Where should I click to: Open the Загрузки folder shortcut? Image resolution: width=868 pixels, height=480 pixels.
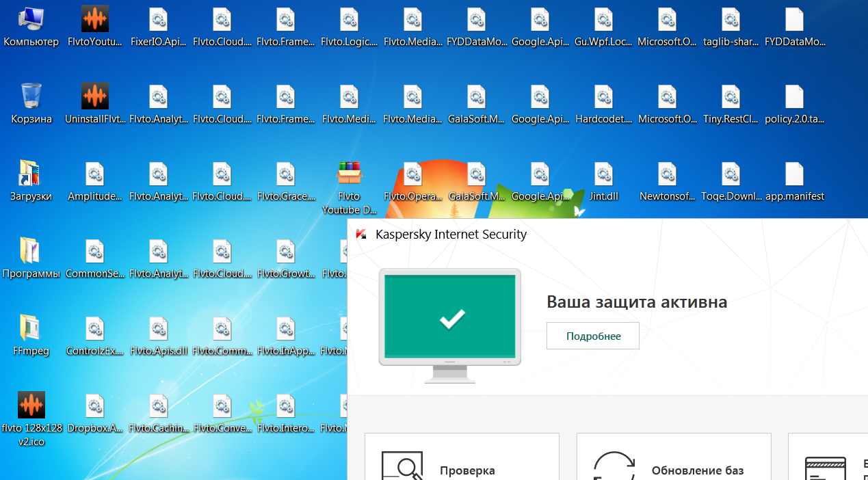click(31, 182)
